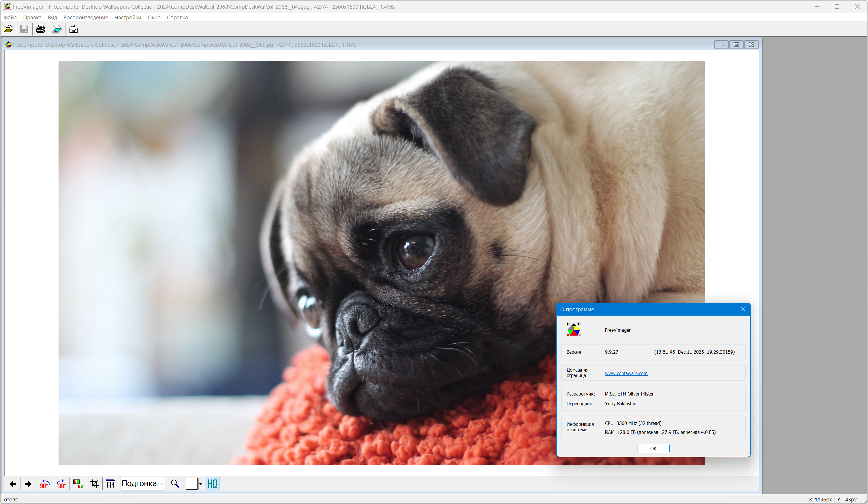Rotate image 90° counterclockwise
This screenshot has height=504, width=868.
click(45, 484)
